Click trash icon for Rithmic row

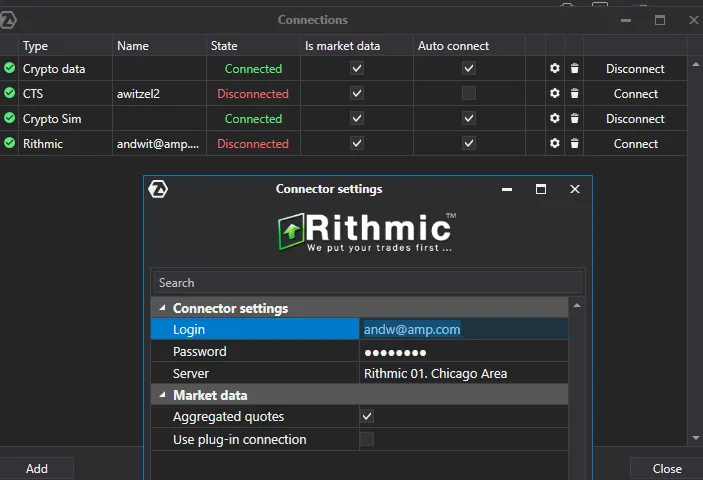pos(574,144)
